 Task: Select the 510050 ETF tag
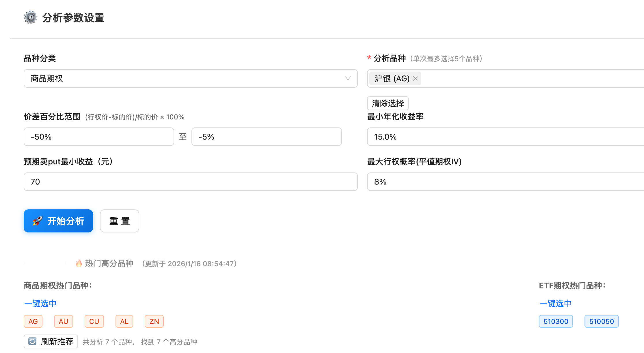tap(602, 321)
